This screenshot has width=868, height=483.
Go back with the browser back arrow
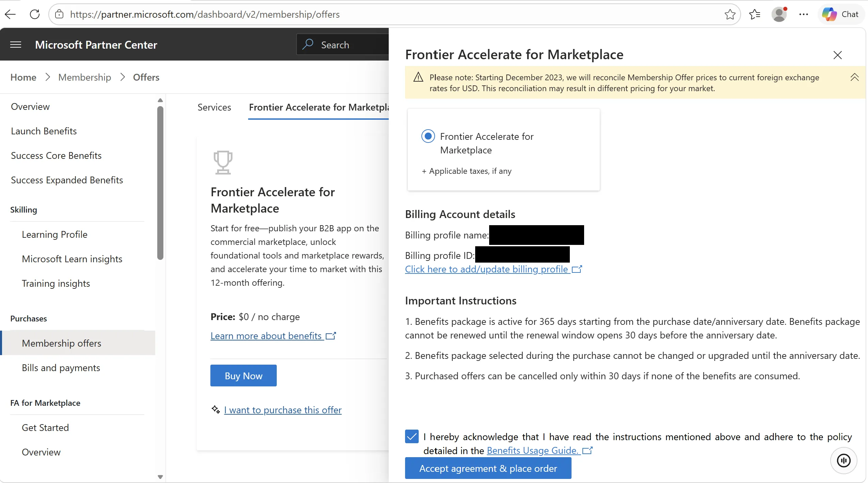[x=10, y=14]
